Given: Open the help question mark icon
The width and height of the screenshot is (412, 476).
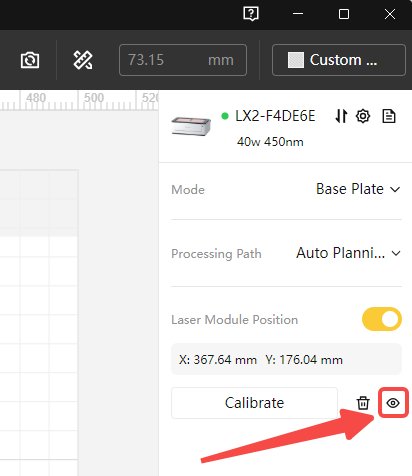Looking at the screenshot, I should click(251, 14).
